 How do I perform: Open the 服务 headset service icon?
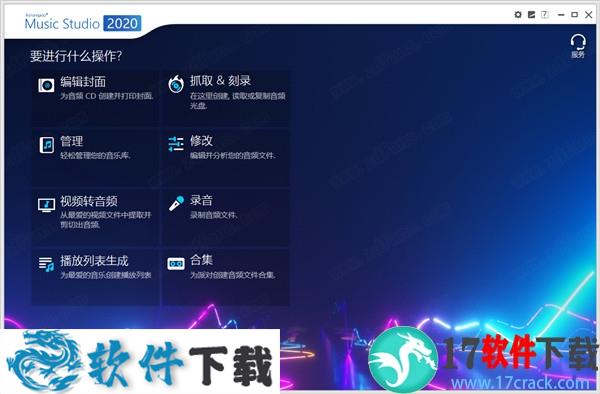click(x=578, y=46)
